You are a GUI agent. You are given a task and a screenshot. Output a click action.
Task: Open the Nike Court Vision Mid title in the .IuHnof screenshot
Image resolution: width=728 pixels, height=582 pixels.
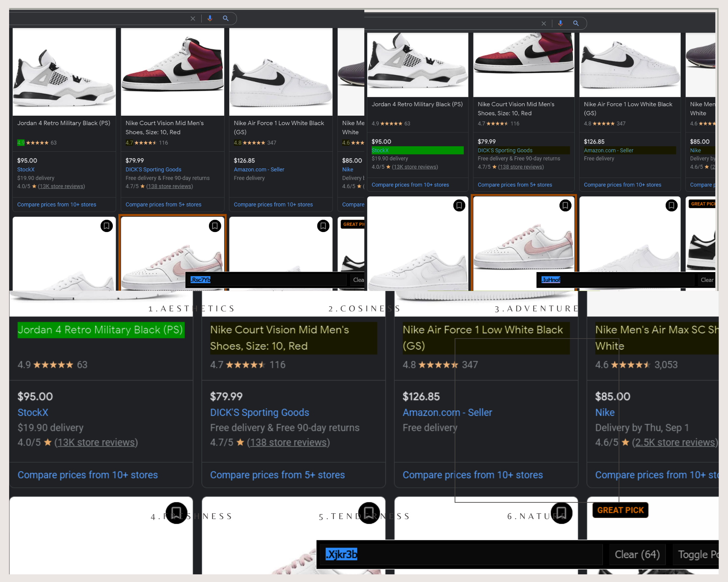516,109
